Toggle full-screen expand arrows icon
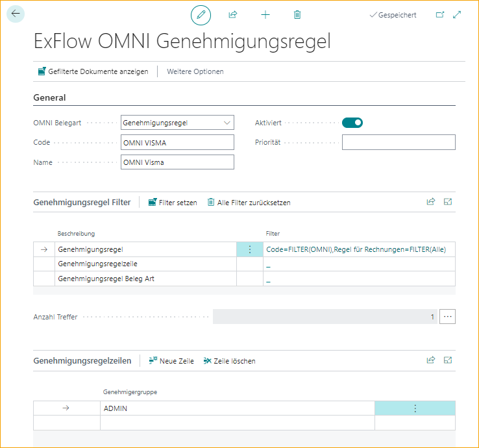 point(457,15)
